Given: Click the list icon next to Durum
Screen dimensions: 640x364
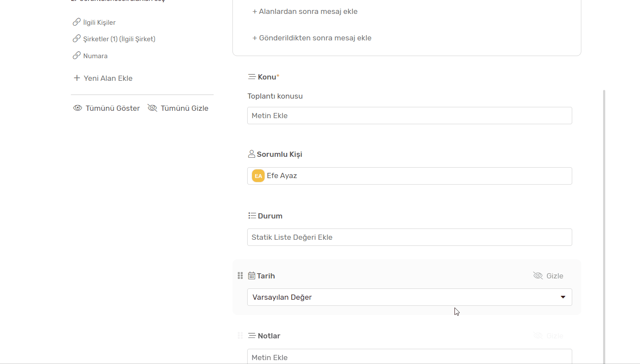Looking at the screenshot, I should coord(252,215).
